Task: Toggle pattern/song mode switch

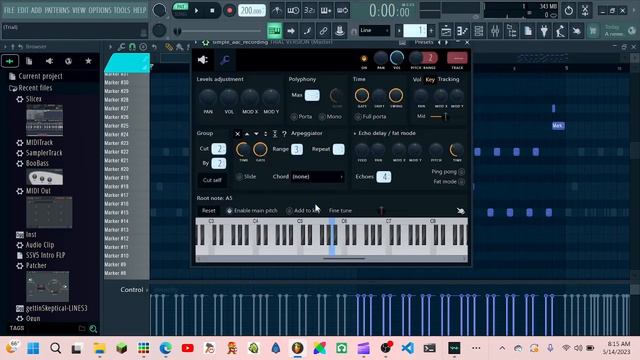Action: (x=180, y=10)
